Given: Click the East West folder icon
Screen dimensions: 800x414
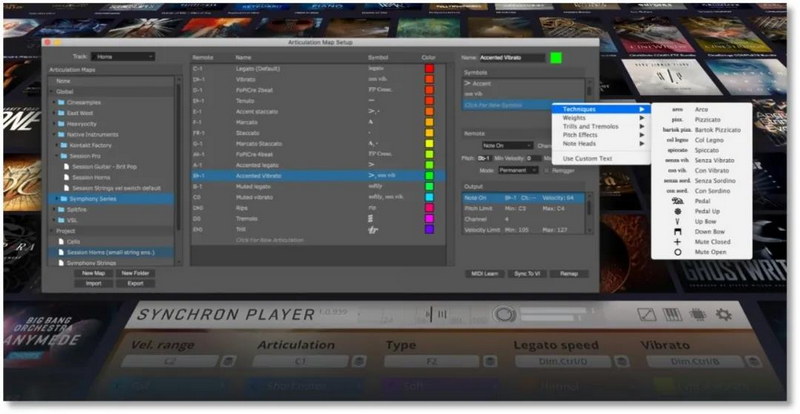Looking at the screenshot, I should pyautogui.click(x=61, y=113).
